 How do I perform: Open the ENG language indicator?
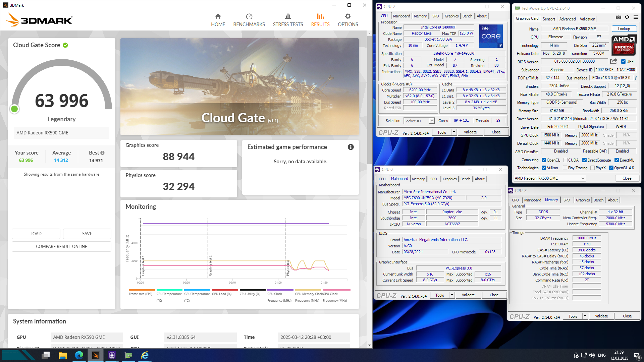[x=602, y=355]
